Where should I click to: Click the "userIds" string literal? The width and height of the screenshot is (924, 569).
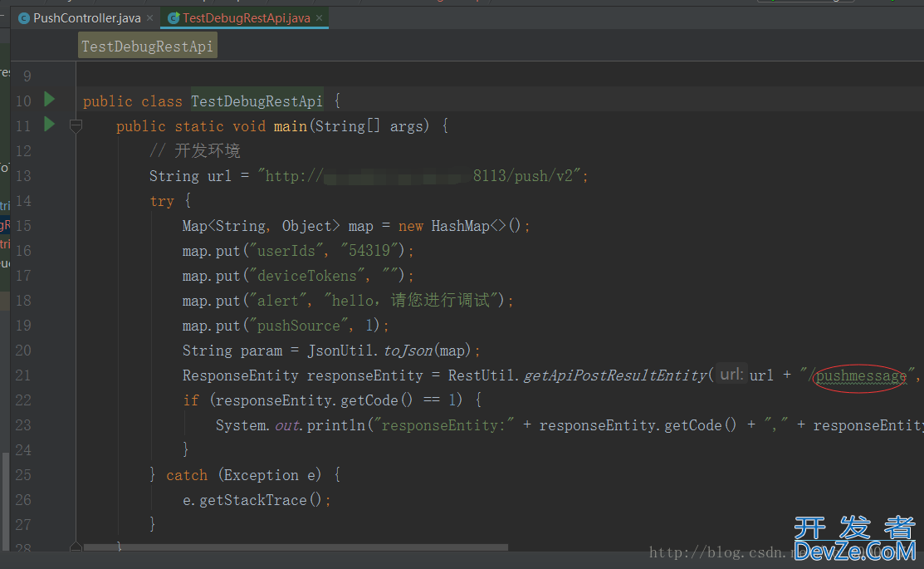286,251
